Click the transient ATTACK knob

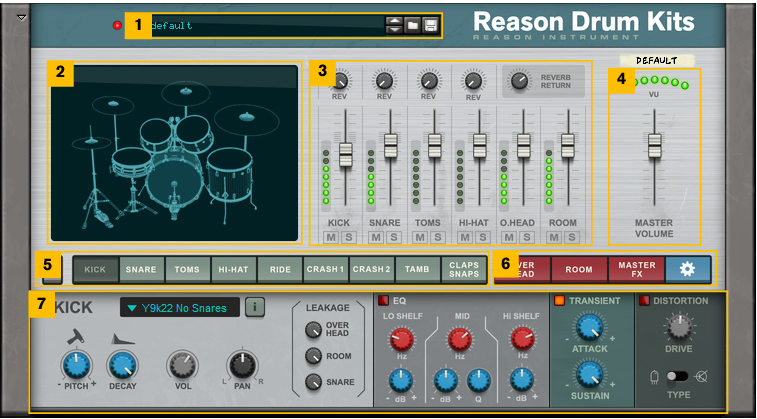590,327
